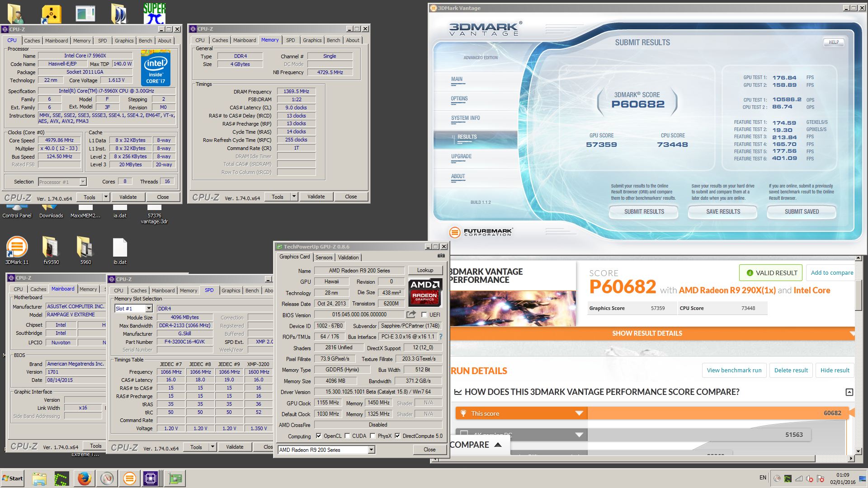This screenshot has height=488, width=868.
Task: Open Tools dropdown arrow in CPU-Z Memory window
Action: tap(294, 197)
